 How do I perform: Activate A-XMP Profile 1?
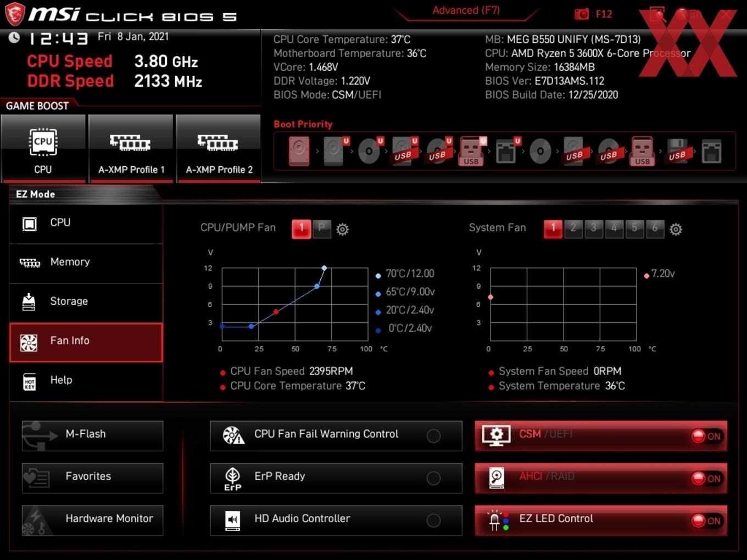(131, 148)
